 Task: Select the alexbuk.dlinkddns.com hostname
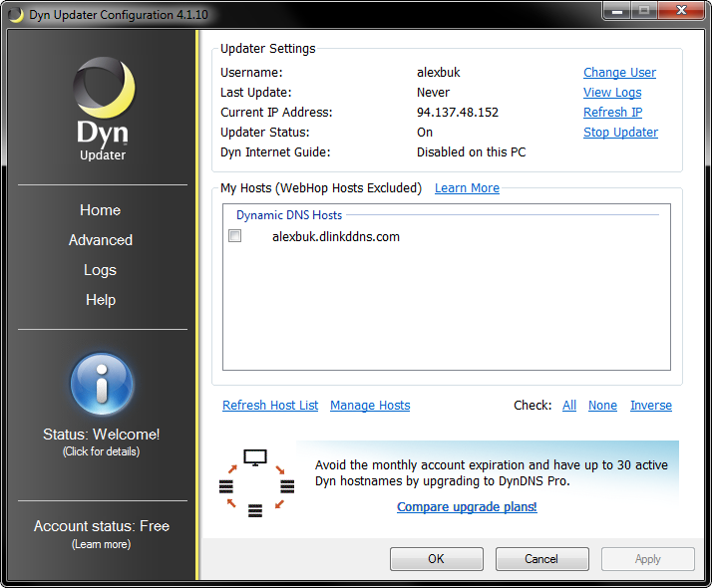(336, 237)
